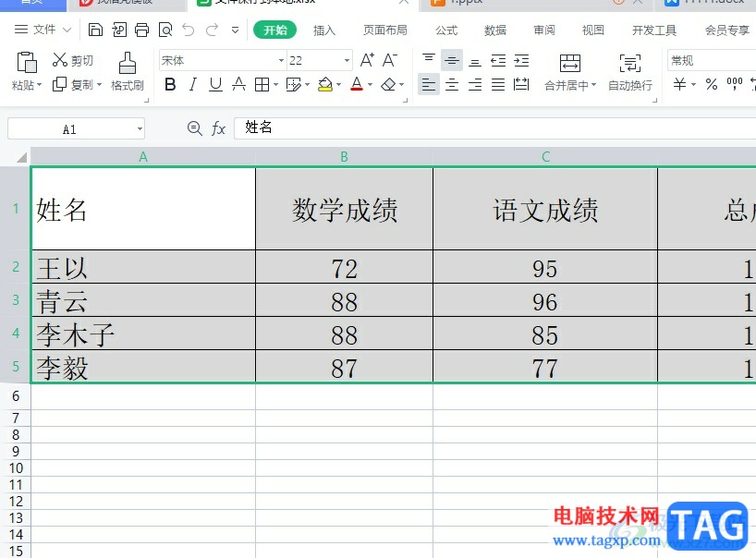Click the 粘贴 paste icon
The height and width of the screenshot is (558, 756).
pos(27,63)
